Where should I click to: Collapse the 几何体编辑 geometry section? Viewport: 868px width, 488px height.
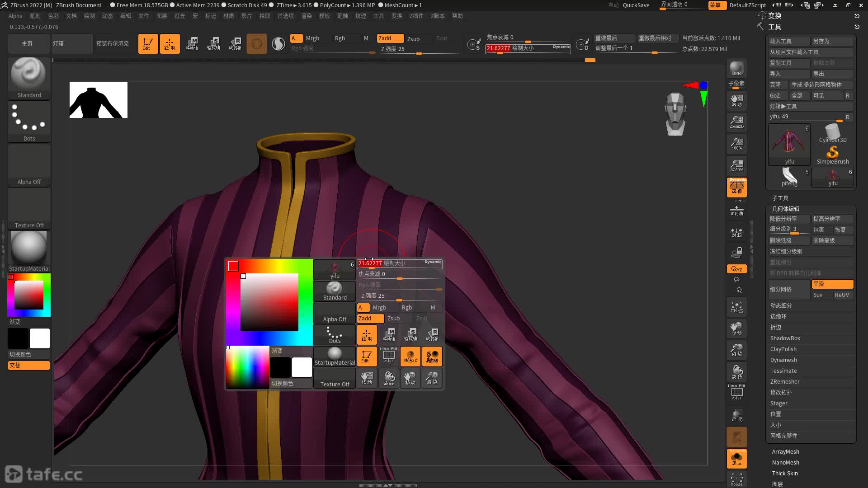786,209
